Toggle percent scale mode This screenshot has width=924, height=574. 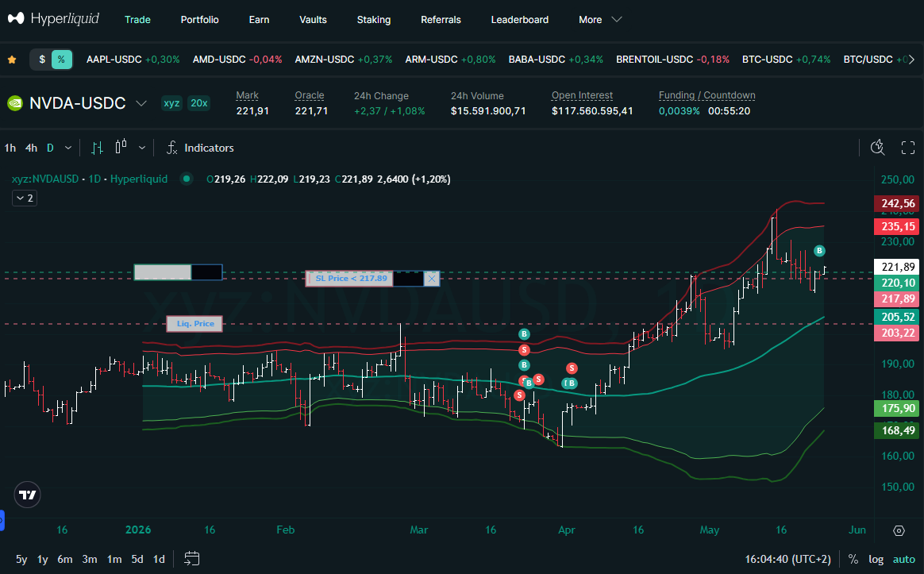[853, 559]
